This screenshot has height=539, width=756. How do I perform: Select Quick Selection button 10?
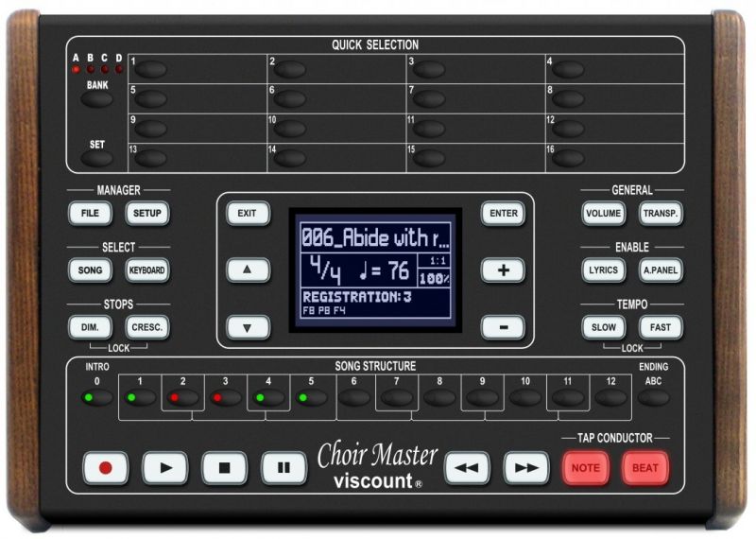(290, 129)
